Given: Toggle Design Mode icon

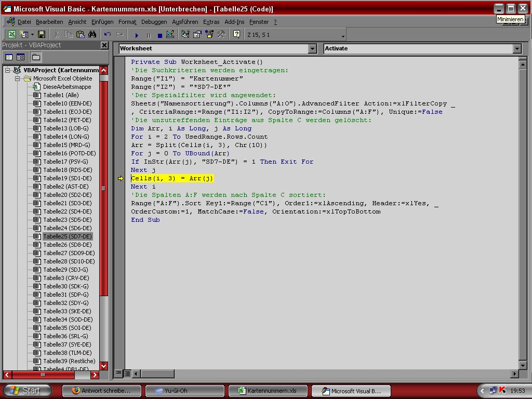Looking at the screenshot, I should pos(170,34).
